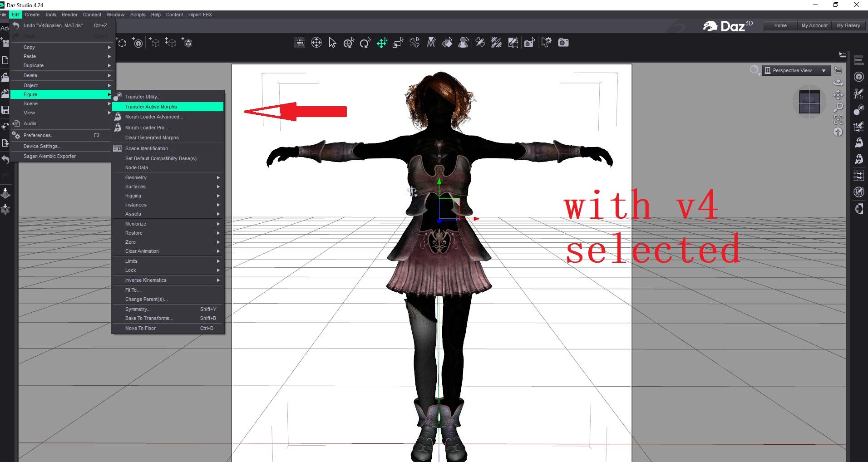The width and height of the screenshot is (868, 462).
Task: Select the Scene Navigator tool
Action: 316,43
